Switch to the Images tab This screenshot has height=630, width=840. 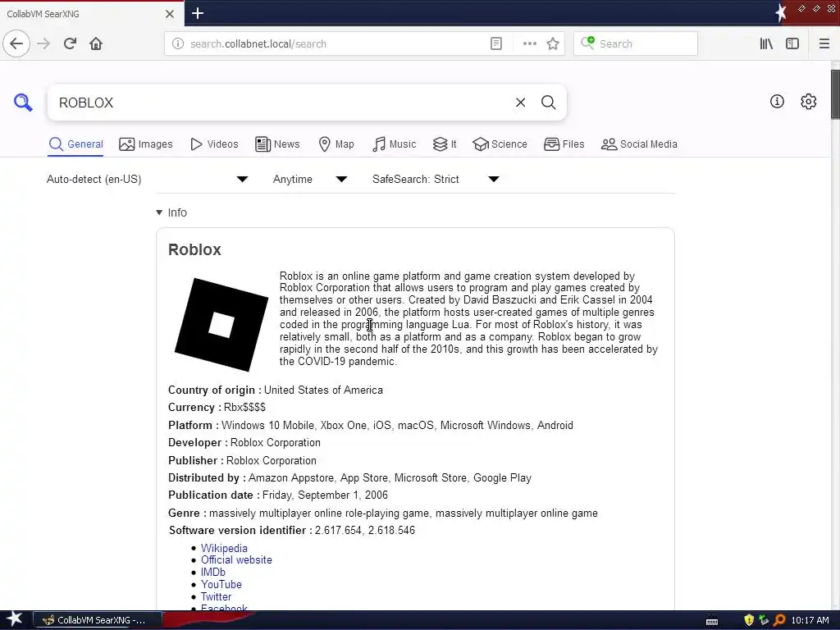tap(146, 144)
